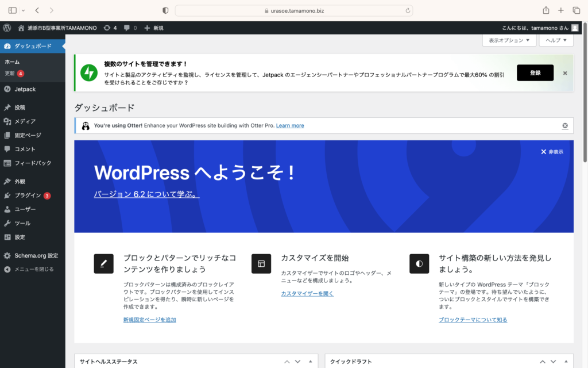
Task: Click the Safari address bar URL field
Action: click(294, 10)
